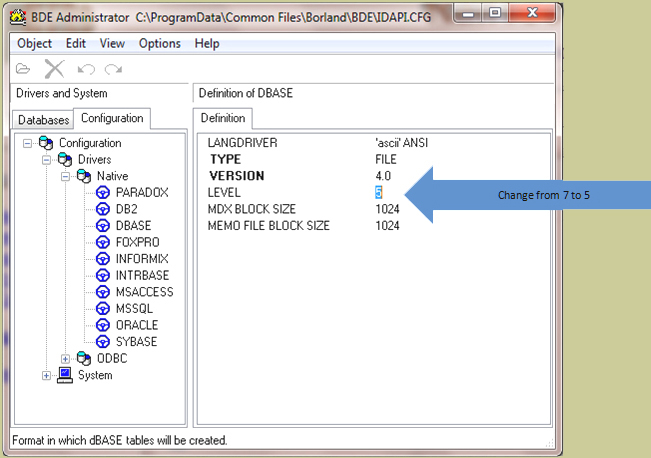This screenshot has width=651, height=458.
Task: Select the ORACLE driver icon
Action: (103, 325)
